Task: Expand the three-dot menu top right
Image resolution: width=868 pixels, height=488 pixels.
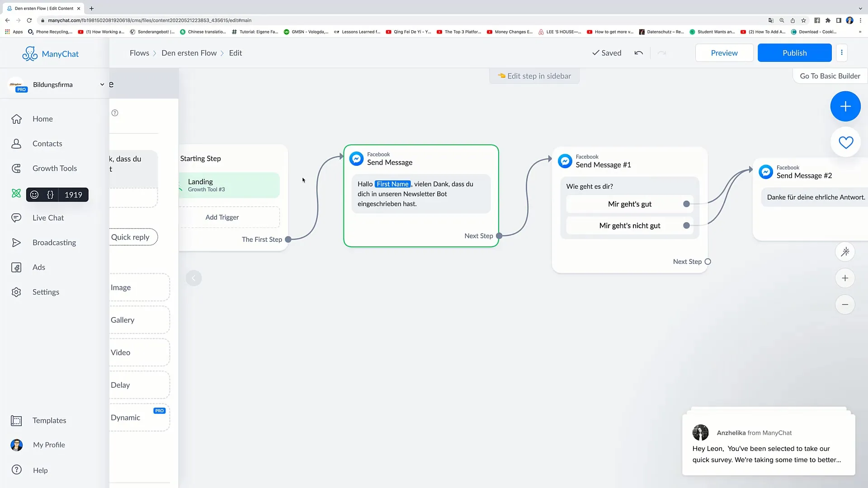Action: (842, 52)
